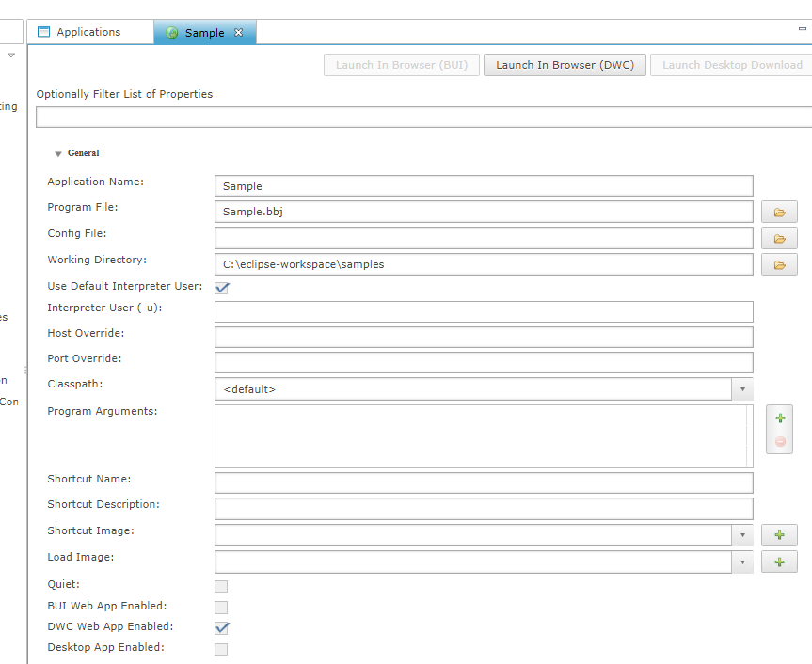Image resolution: width=812 pixels, height=664 pixels.
Task: Add a program argument with green plus
Action: point(780,419)
